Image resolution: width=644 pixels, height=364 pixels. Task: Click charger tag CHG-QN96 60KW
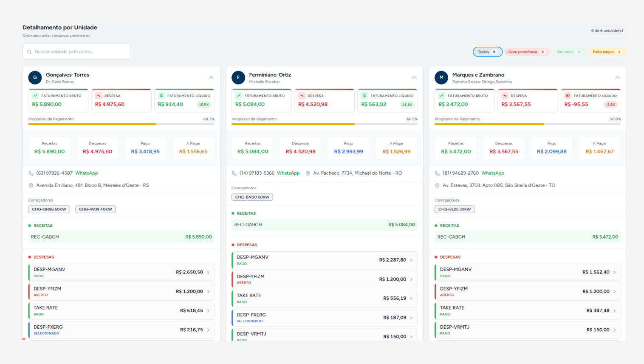click(49, 209)
